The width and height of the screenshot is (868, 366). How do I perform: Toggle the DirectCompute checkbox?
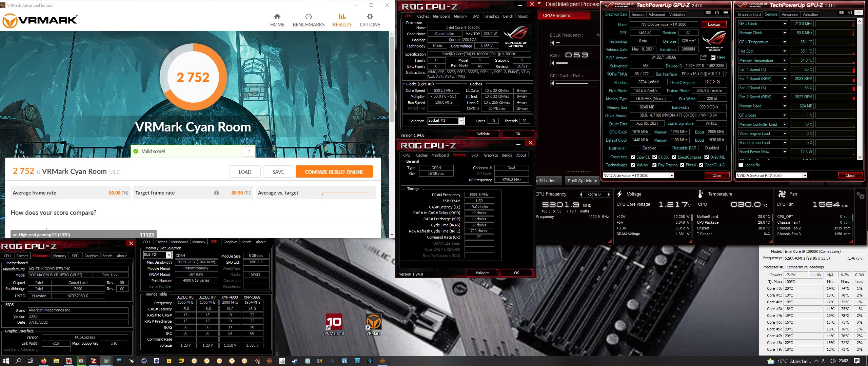(x=674, y=157)
